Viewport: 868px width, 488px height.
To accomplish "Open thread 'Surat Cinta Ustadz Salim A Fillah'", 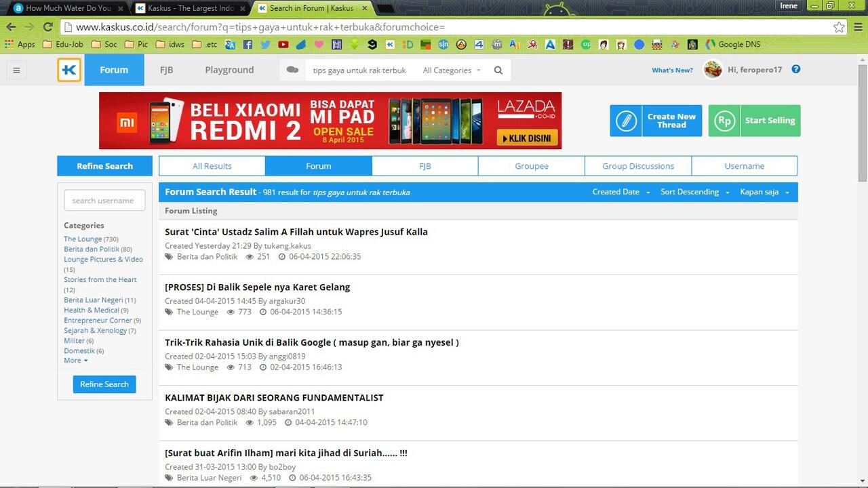I will click(x=296, y=232).
